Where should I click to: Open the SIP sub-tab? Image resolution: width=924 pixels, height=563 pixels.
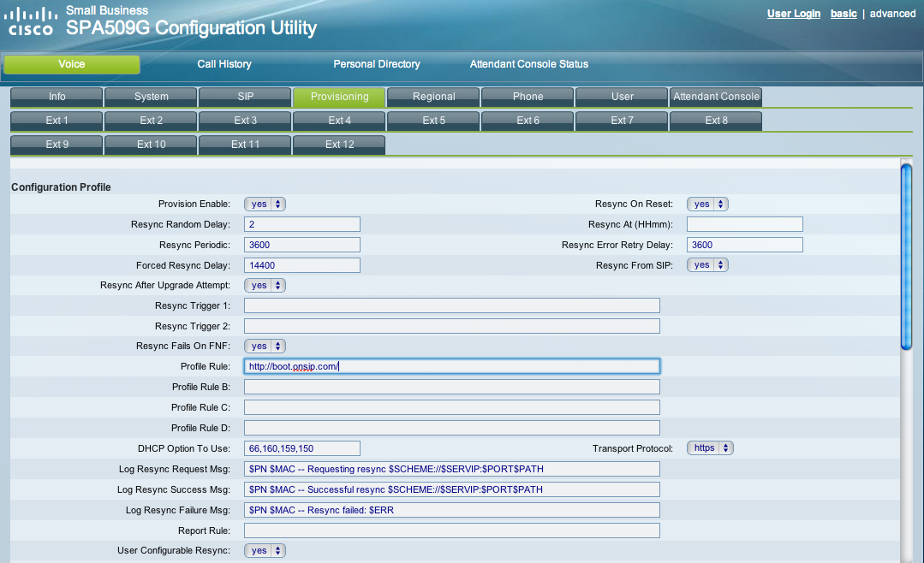click(x=245, y=97)
